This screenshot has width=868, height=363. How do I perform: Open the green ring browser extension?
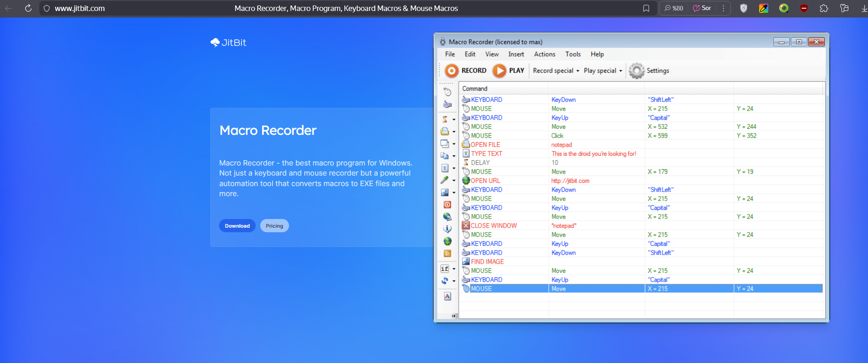click(x=784, y=8)
